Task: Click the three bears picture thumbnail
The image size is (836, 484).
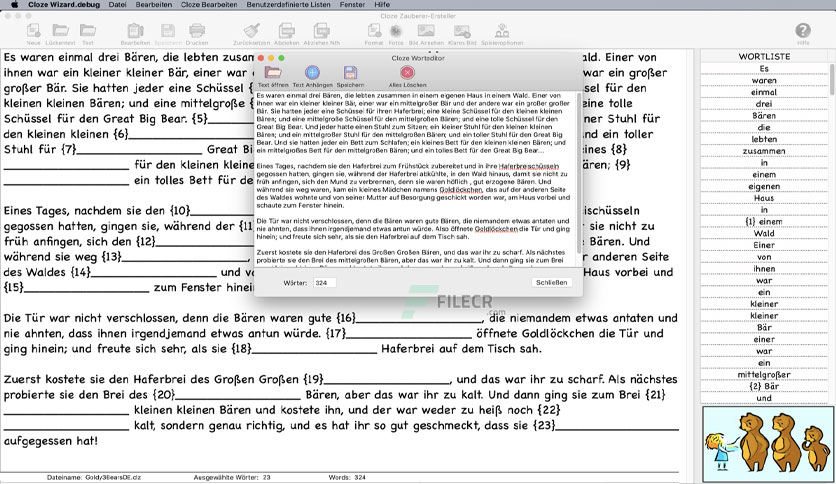Action: pos(767,445)
